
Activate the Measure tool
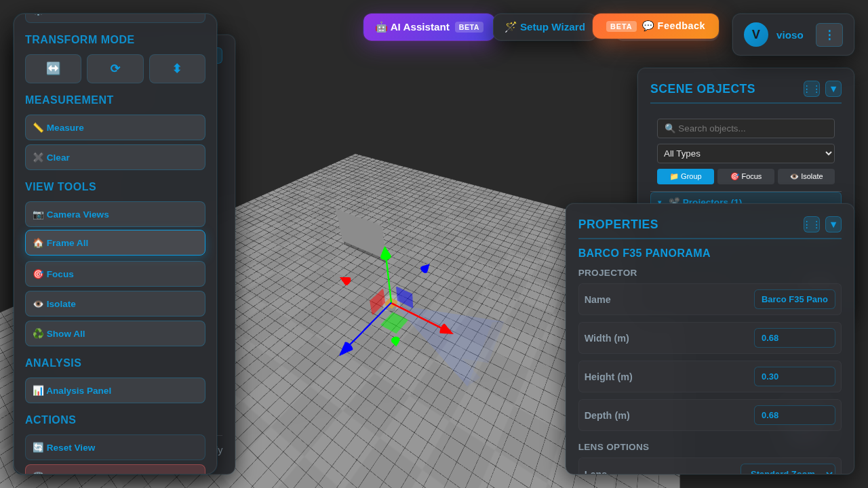coord(115,127)
